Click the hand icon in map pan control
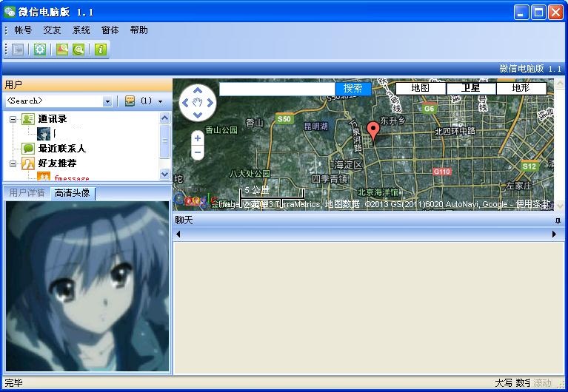 point(198,103)
